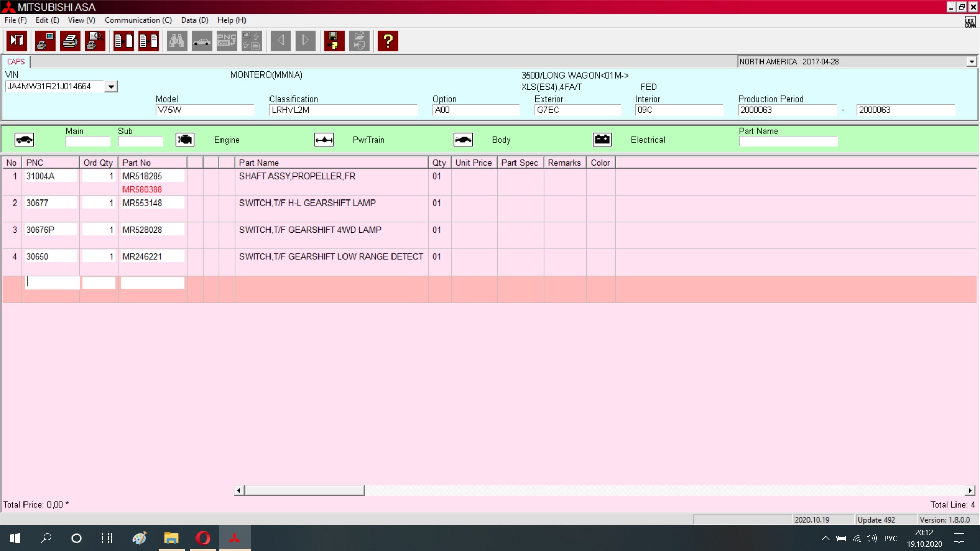Screen dimensions: 980x551
Task: Click the Main group input field
Action: pos(88,141)
